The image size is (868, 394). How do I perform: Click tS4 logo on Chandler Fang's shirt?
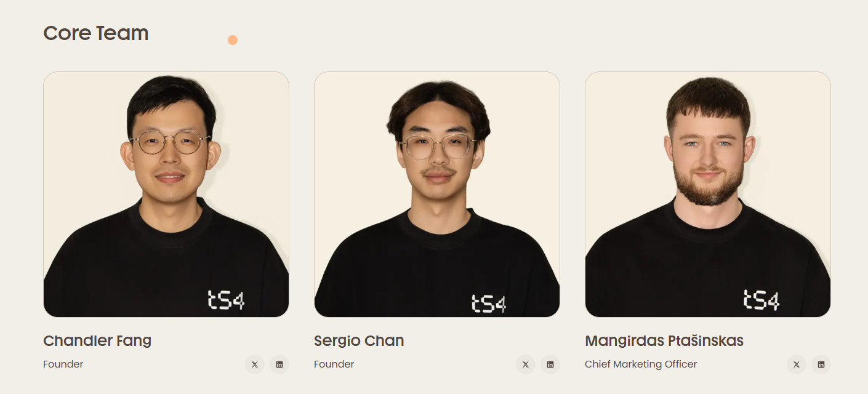click(226, 300)
